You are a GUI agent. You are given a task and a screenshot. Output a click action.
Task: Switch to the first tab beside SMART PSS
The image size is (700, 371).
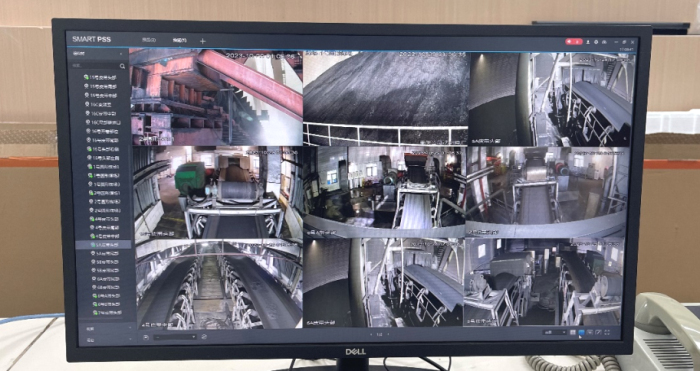pyautogui.click(x=149, y=40)
